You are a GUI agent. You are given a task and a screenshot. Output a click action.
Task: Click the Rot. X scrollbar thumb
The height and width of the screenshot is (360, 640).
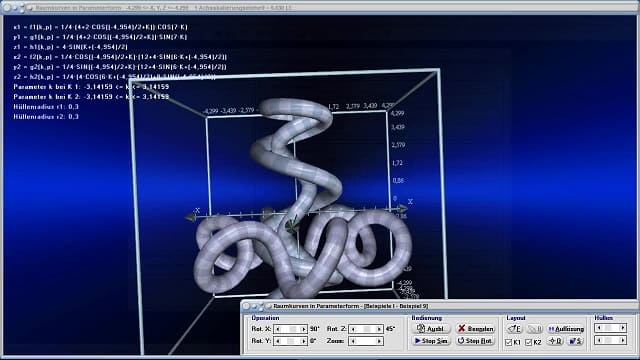pyautogui.click(x=293, y=329)
